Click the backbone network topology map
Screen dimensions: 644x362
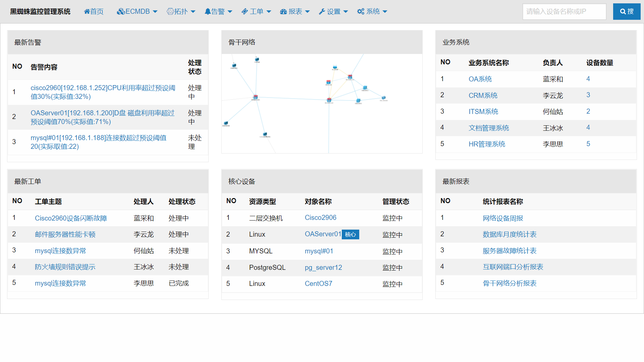point(322,103)
